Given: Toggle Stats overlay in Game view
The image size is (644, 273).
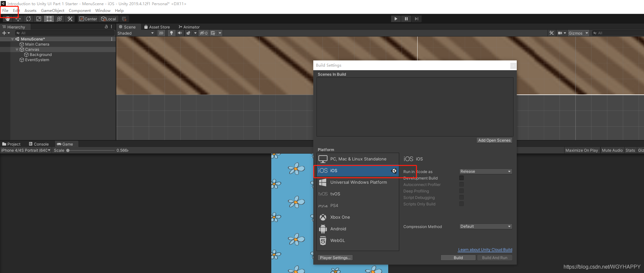Looking at the screenshot, I should [x=630, y=150].
